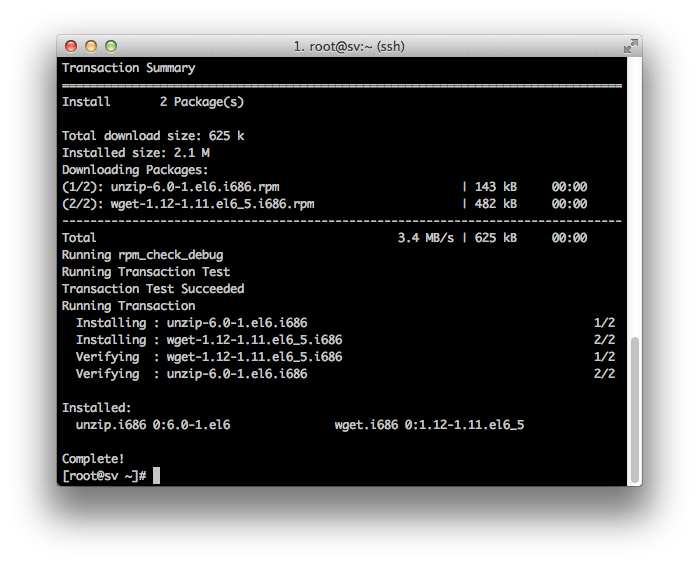This screenshot has height=565, width=699.
Task: Click the fullscreen arrows icon in the title bar
Action: pos(631,46)
